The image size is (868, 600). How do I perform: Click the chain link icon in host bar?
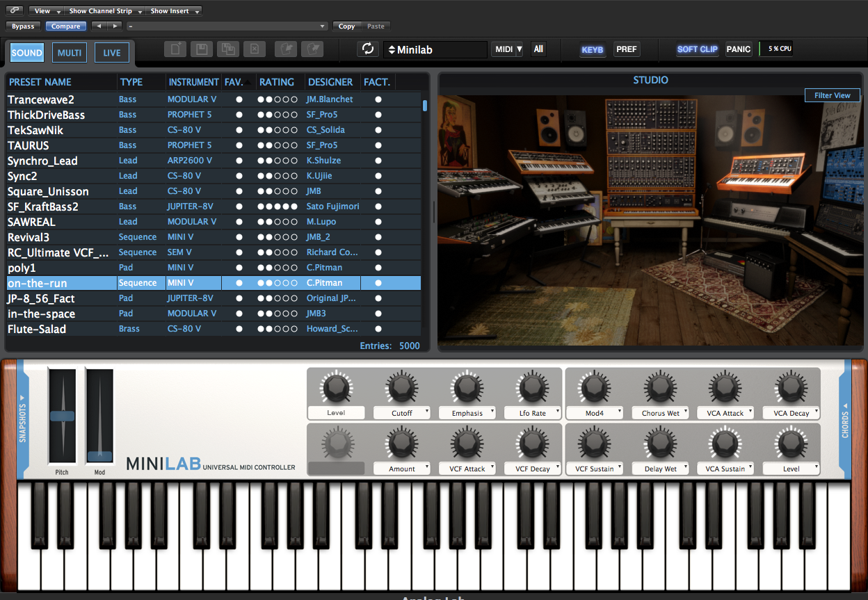15,11
